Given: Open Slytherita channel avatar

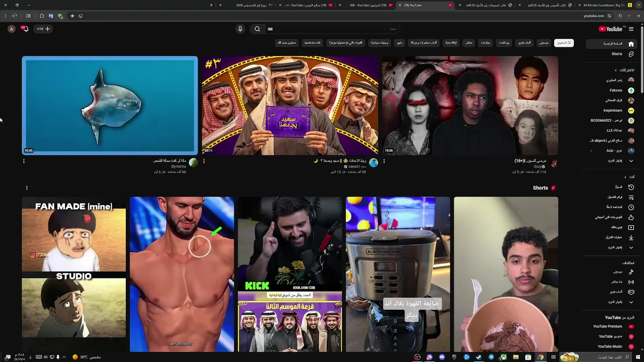Looking at the screenshot, I should point(193,163).
